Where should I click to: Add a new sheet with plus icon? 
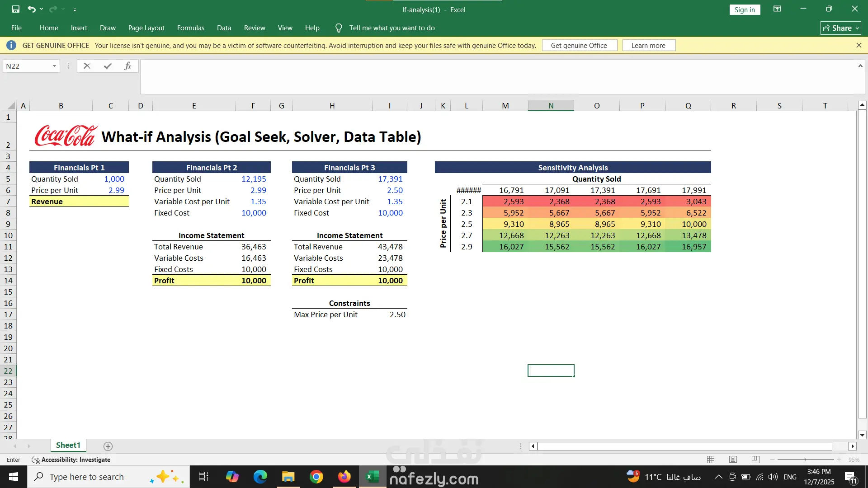(108, 446)
